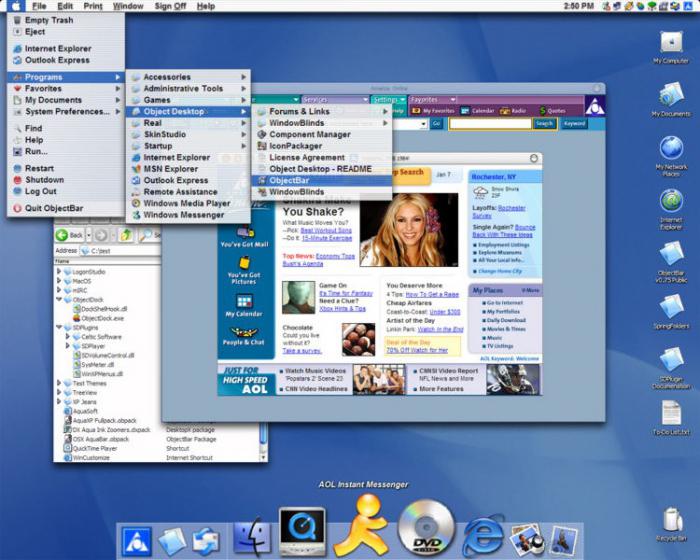Open the Xbox Hints & Tips link
Viewport: 700px width, 560px height.
[342, 309]
